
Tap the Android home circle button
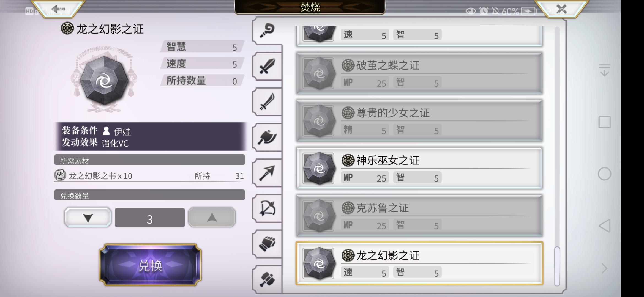604,174
